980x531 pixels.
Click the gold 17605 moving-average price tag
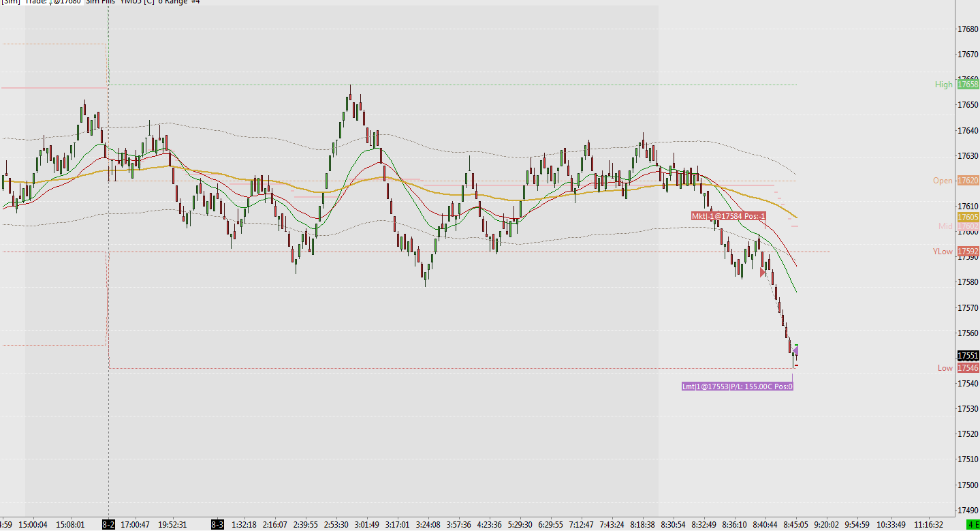[x=968, y=216]
